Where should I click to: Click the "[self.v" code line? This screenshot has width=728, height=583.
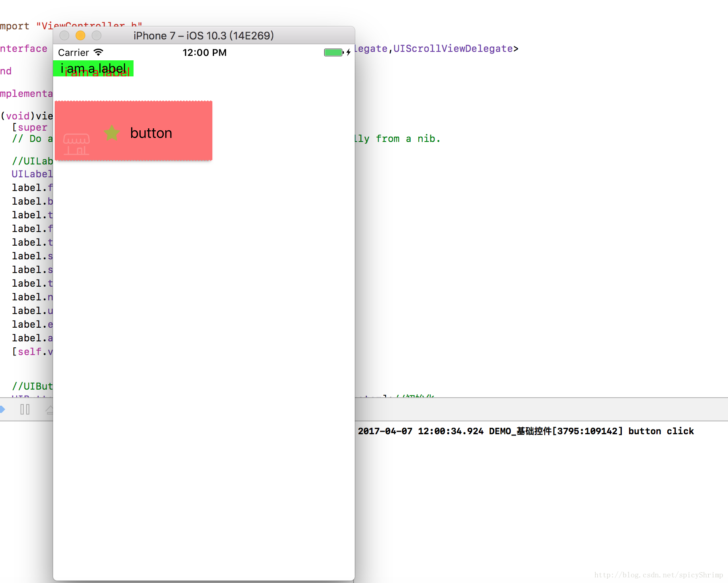[33, 352]
